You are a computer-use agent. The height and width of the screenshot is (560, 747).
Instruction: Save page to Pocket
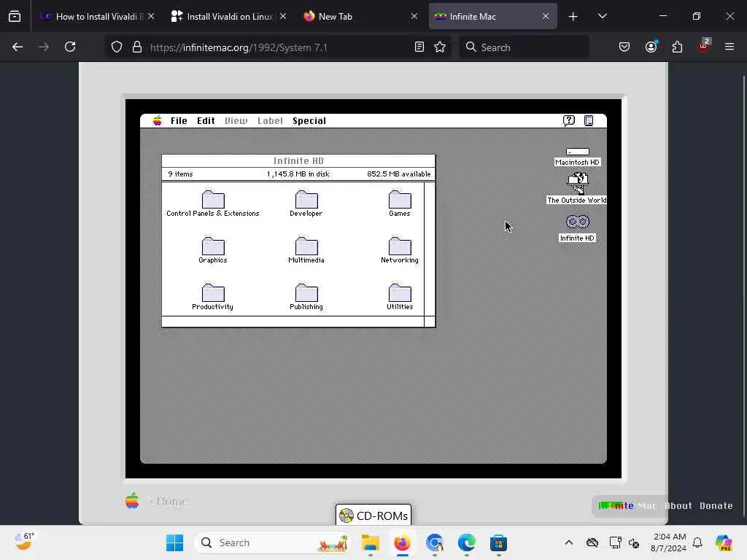pyautogui.click(x=624, y=47)
